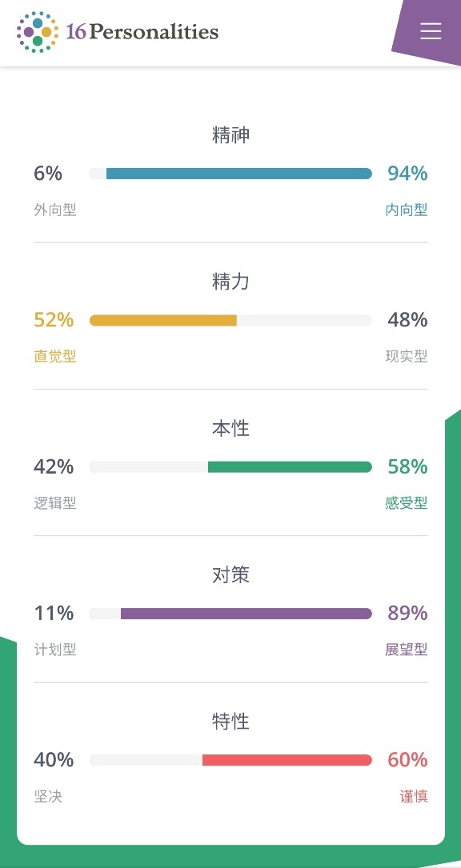Click the 94% percentage value
Image resolution: width=461 pixels, height=868 pixels.
[407, 174]
